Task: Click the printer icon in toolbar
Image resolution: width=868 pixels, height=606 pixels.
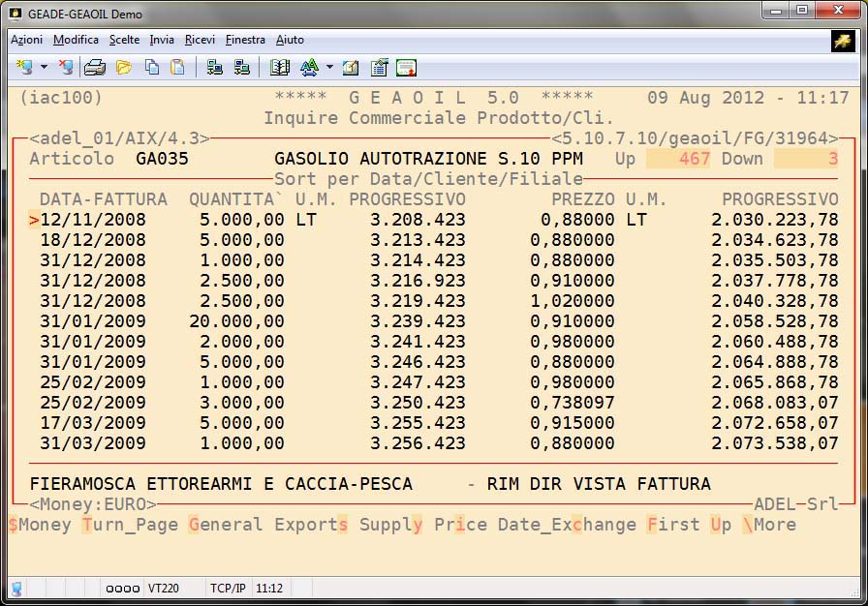Action: [x=94, y=67]
